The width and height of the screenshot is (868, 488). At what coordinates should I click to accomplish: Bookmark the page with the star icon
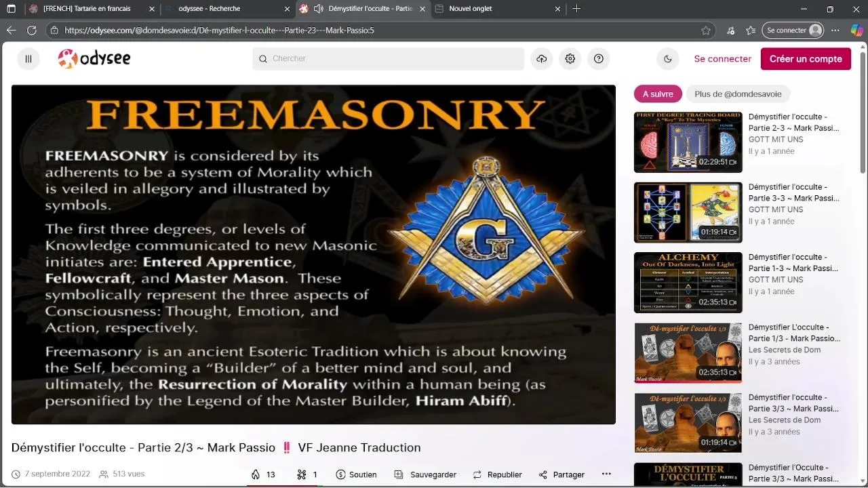(706, 30)
